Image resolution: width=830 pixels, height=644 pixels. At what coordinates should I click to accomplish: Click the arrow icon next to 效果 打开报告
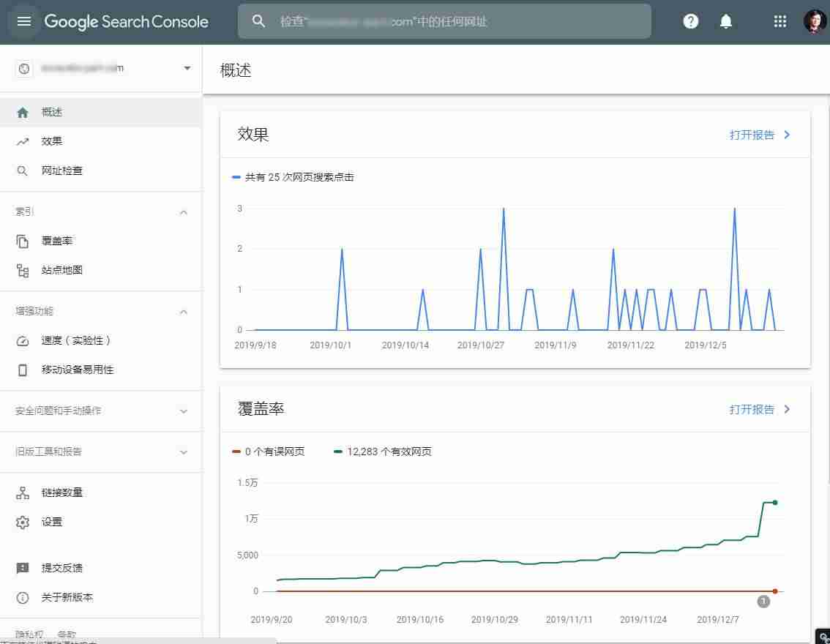point(787,135)
